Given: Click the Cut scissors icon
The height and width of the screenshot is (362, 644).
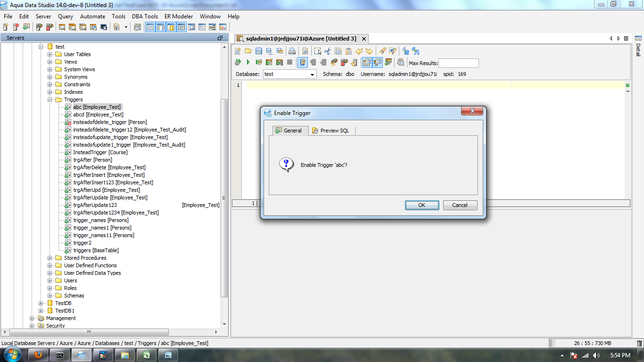Looking at the screenshot, I should [x=328, y=51].
